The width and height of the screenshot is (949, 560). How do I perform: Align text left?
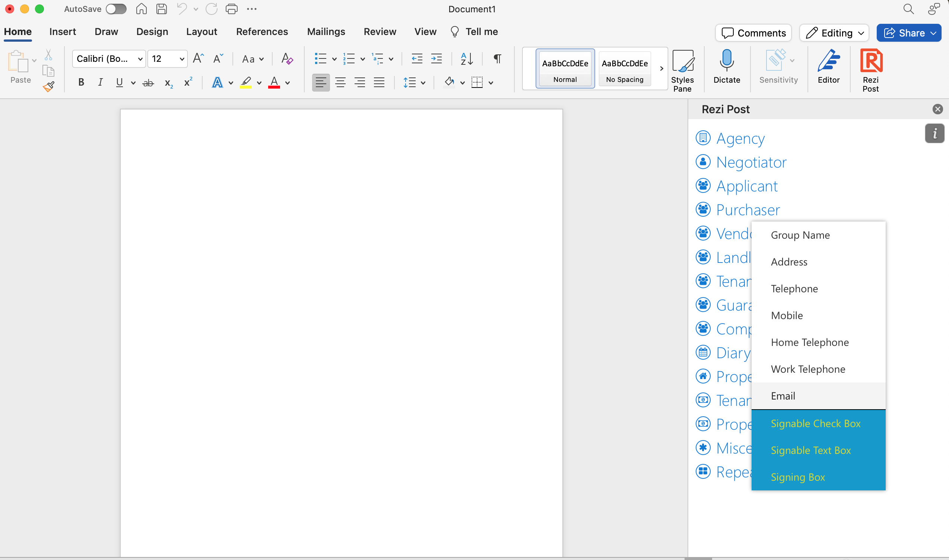pos(321,82)
